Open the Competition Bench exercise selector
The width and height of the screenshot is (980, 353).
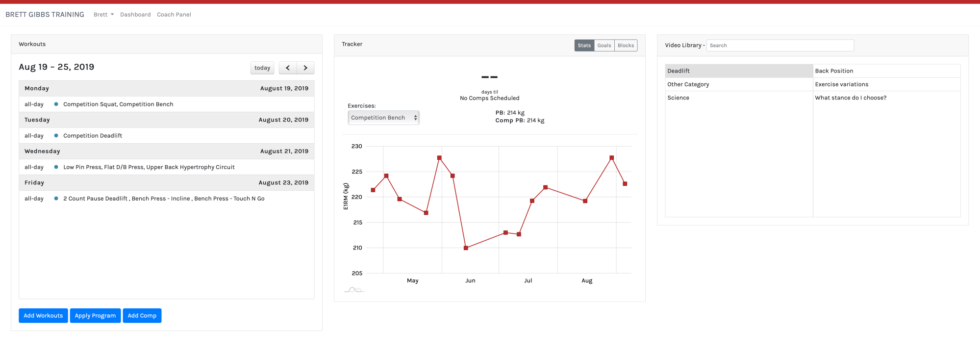383,118
